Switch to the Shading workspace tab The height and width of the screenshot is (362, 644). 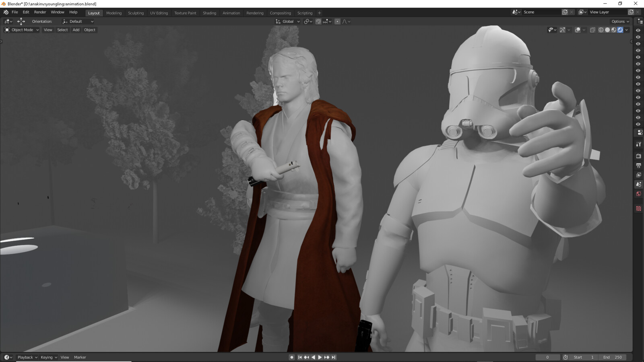(x=209, y=13)
